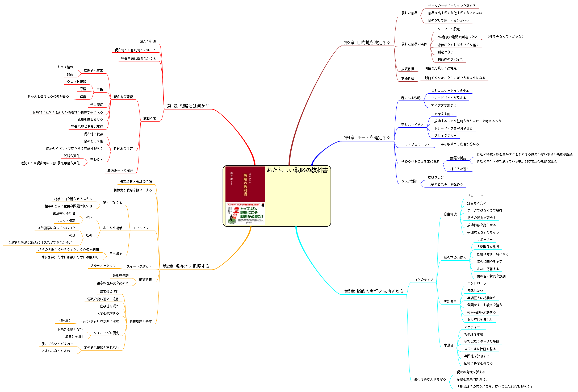The image size is (578, 392).
Task: Click the 変わると node
Action: [97, 160]
